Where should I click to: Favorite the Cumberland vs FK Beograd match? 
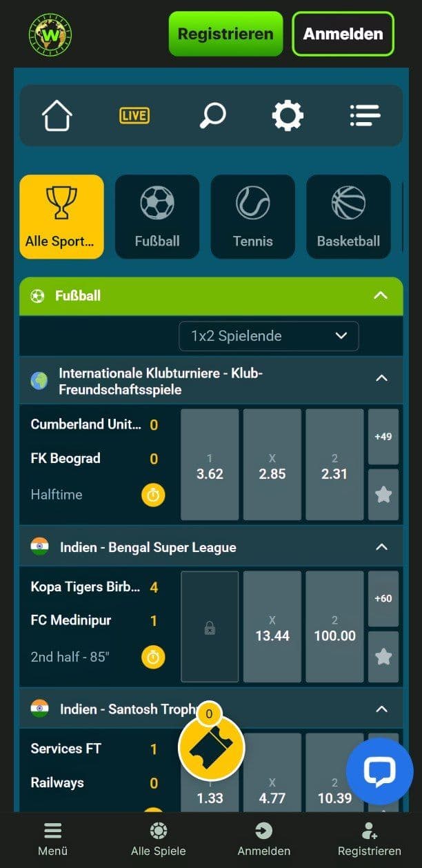[x=383, y=495]
